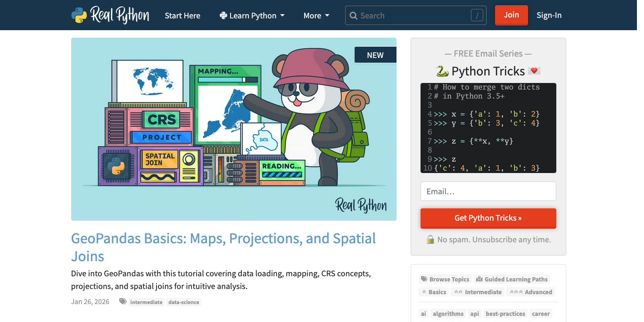Click the panda tutorial cover image
This screenshot has height=322, width=644.
click(x=233, y=129)
